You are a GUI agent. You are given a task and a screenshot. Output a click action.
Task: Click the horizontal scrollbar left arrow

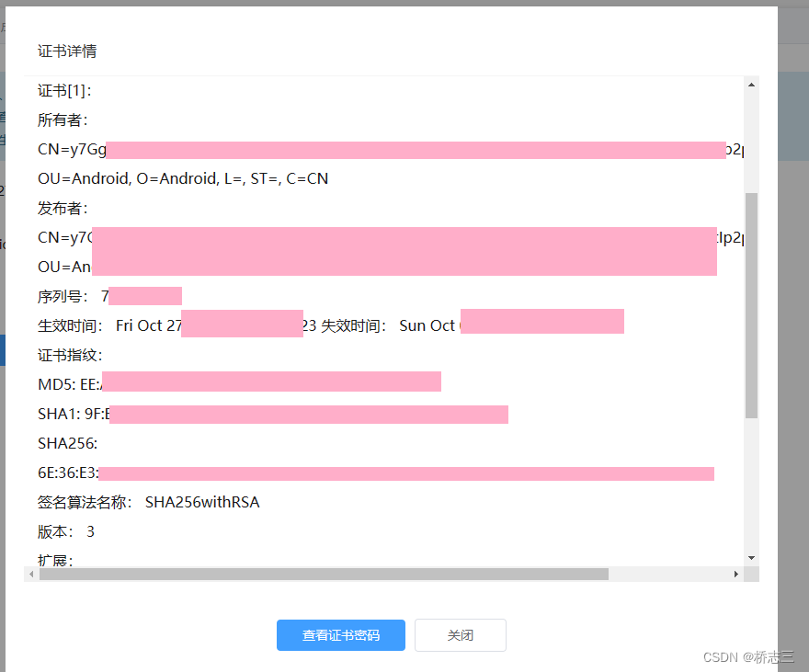30,573
